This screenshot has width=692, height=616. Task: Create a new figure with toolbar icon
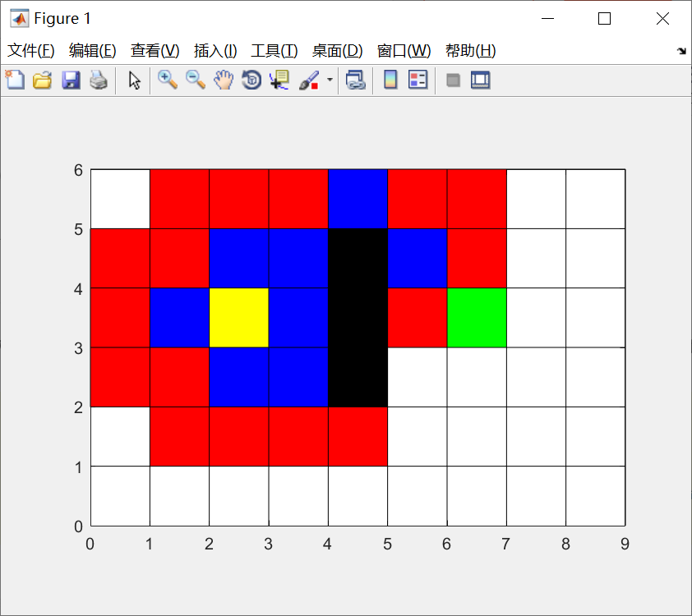[15, 80]
